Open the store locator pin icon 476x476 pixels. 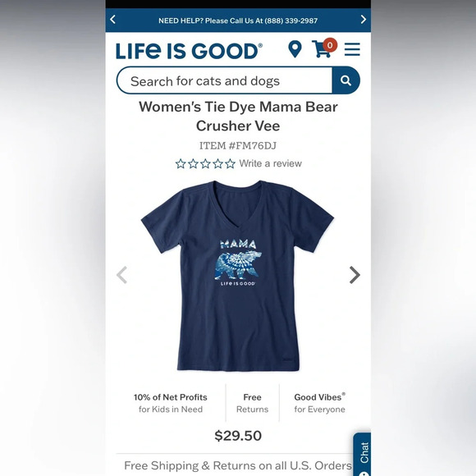tap(295, 49)
